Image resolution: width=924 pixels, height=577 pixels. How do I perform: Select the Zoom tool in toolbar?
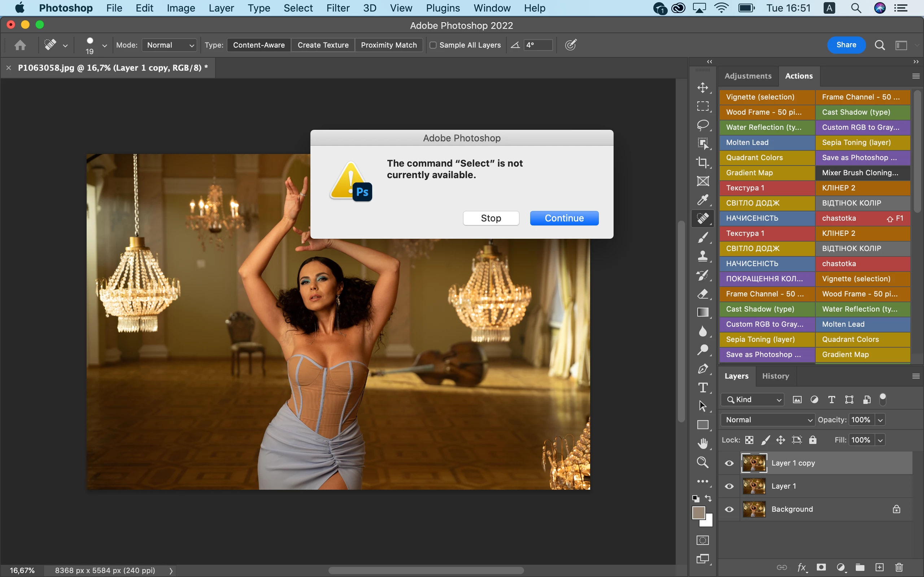click(x=702, y=463)
